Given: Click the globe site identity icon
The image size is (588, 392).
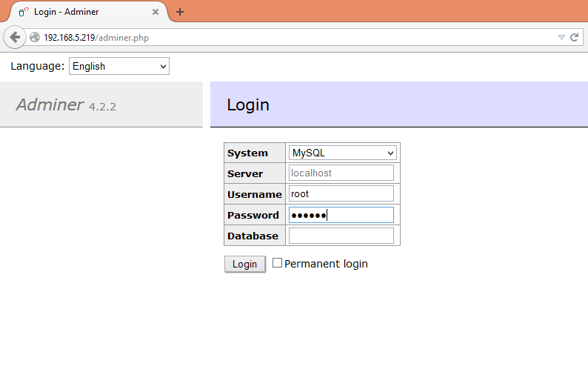Looking at the screenshot, I should click(x=35, y=37).
